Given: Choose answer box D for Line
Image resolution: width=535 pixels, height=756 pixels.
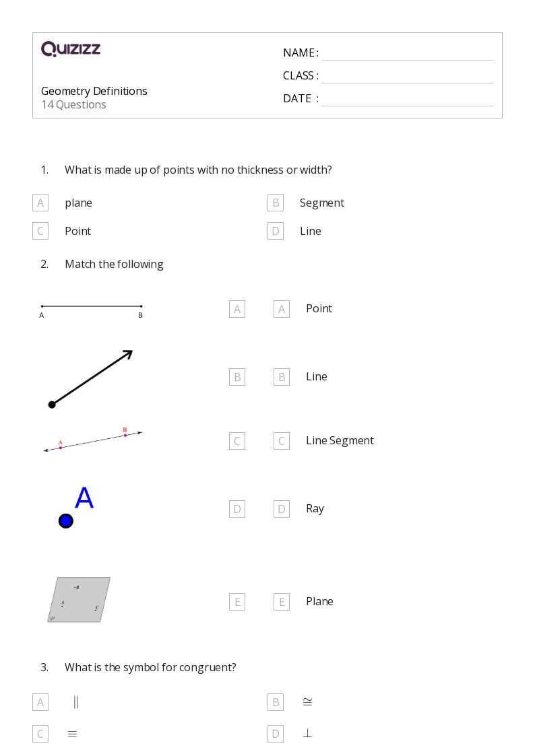Looking at the screenshot, I should coord(276,231).
